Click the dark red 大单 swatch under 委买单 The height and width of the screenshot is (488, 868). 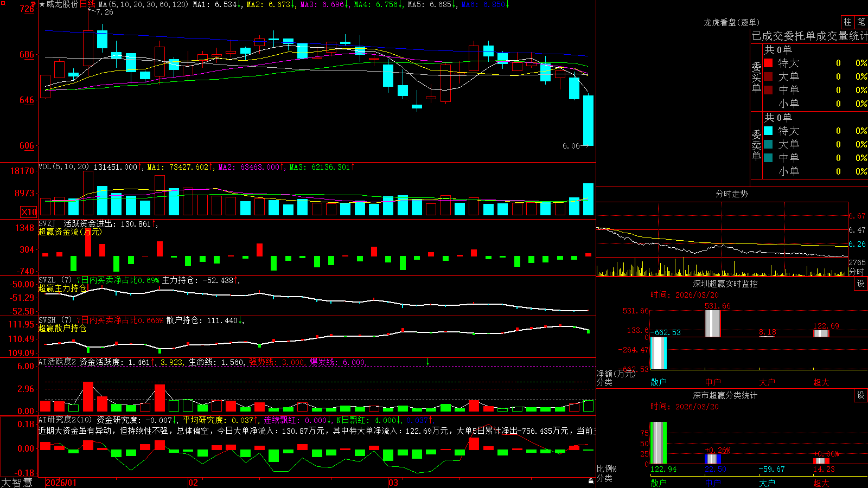point(768,76)
